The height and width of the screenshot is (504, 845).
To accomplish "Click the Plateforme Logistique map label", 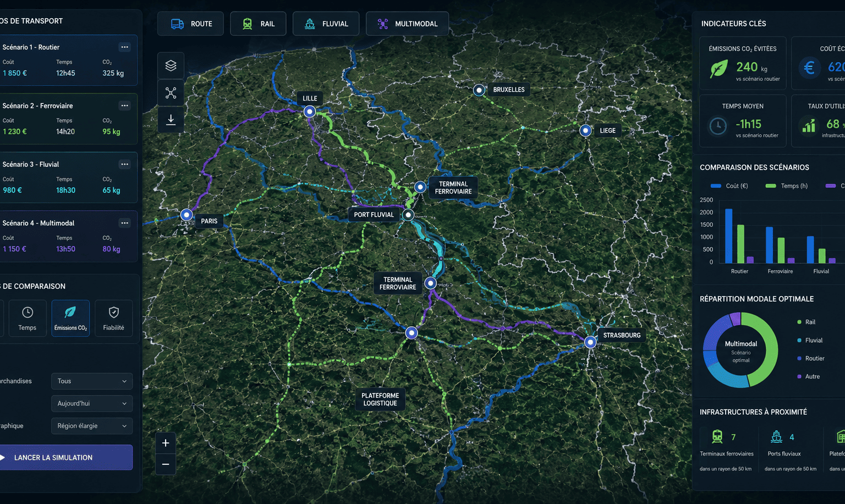I will [380, 399].
